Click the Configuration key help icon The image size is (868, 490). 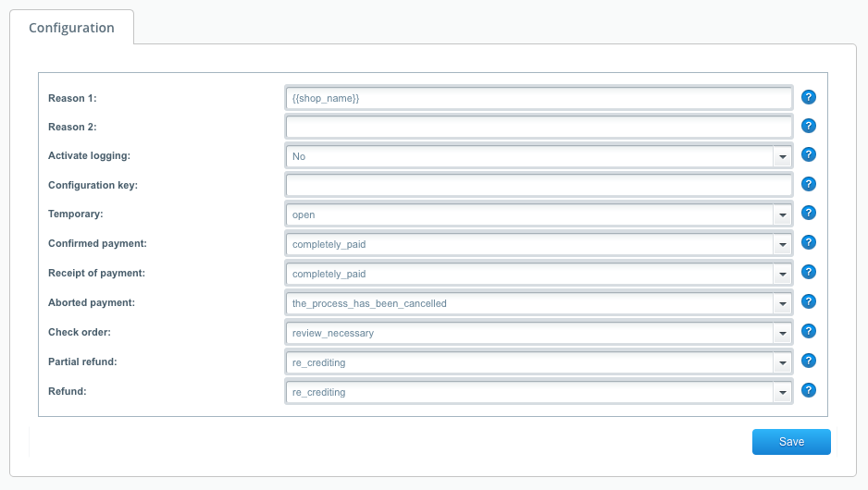point(808,185)
